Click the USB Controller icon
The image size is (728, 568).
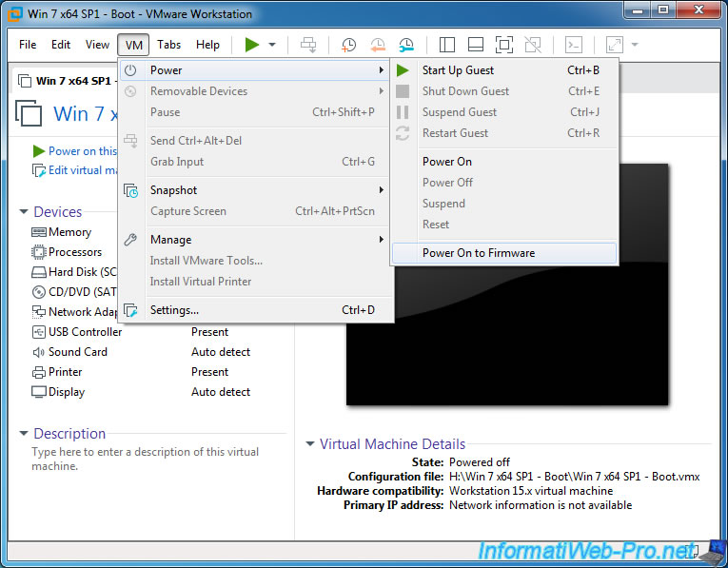click(38, 332)
